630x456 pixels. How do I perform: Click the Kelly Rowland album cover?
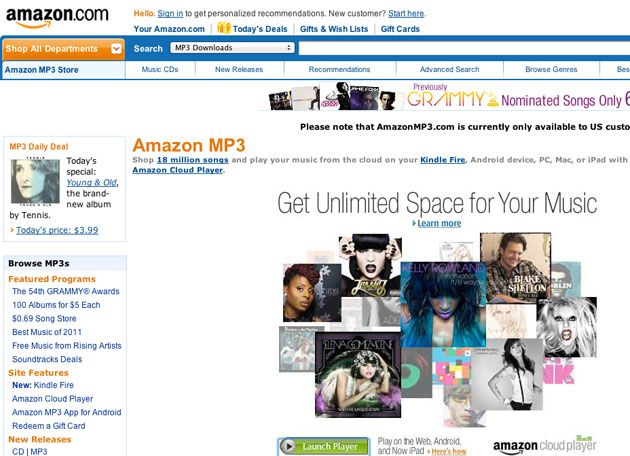443,304
